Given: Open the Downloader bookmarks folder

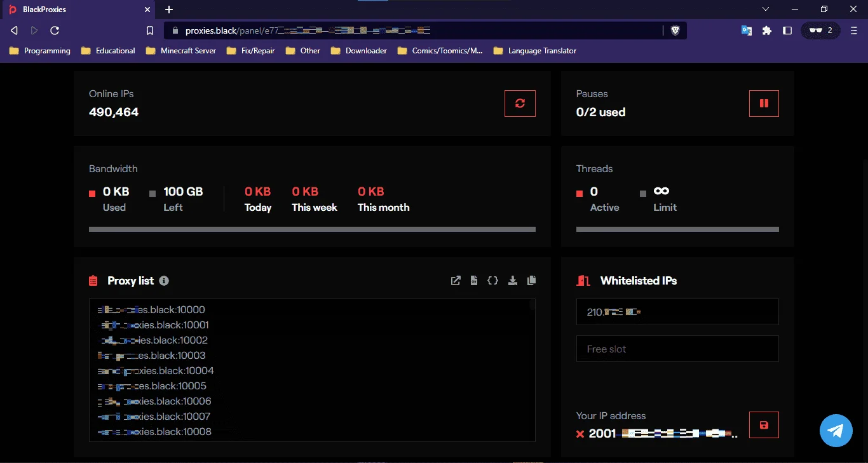Looking at the screenshot, I should (x=359, y=51).
